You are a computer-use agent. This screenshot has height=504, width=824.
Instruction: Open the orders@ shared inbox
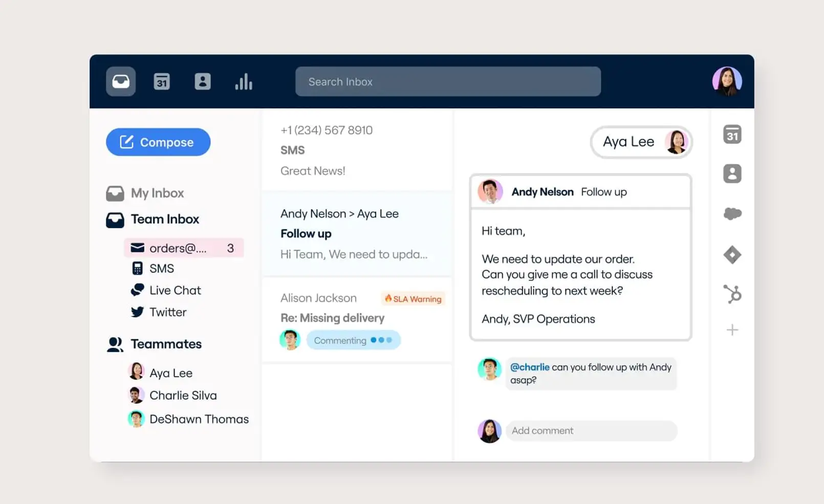pyautogui.click(x=178, y=248)
